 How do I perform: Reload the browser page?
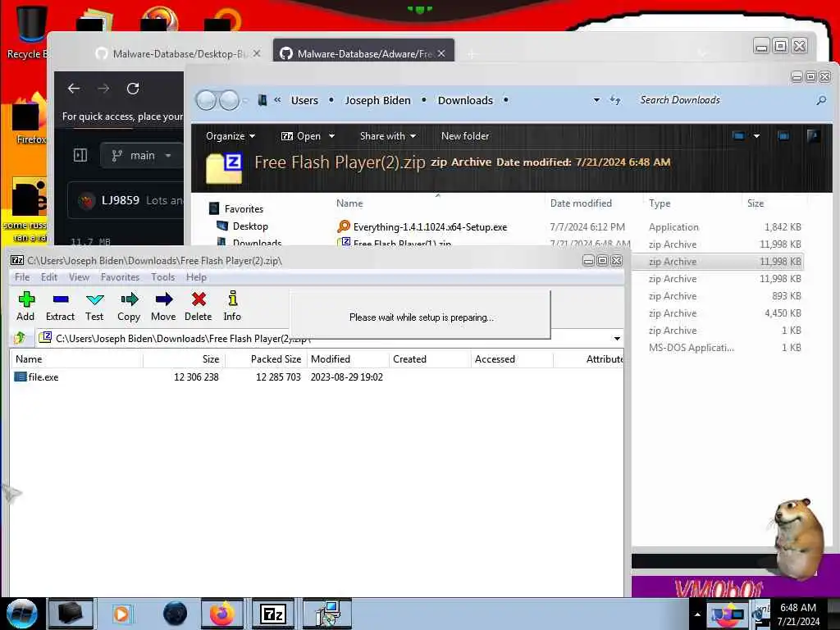click(133, 89)
